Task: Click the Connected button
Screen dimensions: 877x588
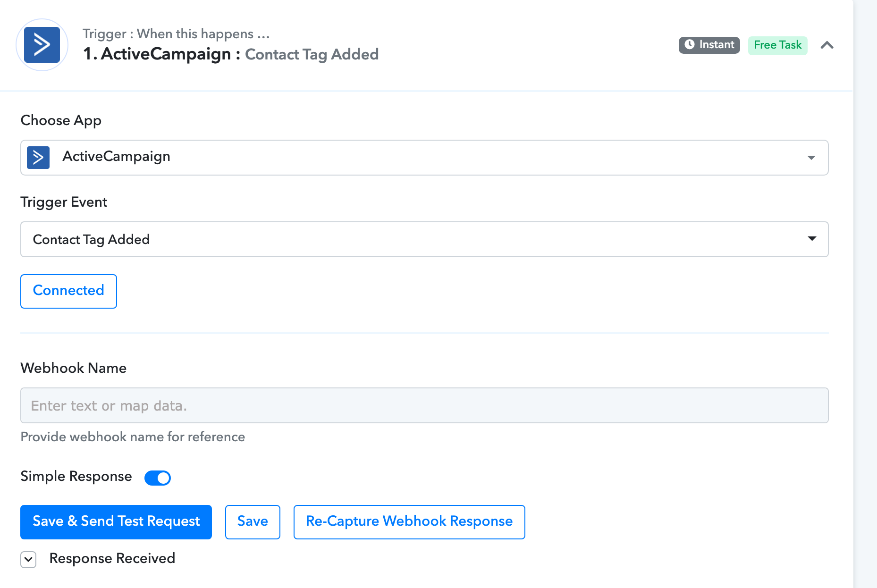Action: [68, 291]
